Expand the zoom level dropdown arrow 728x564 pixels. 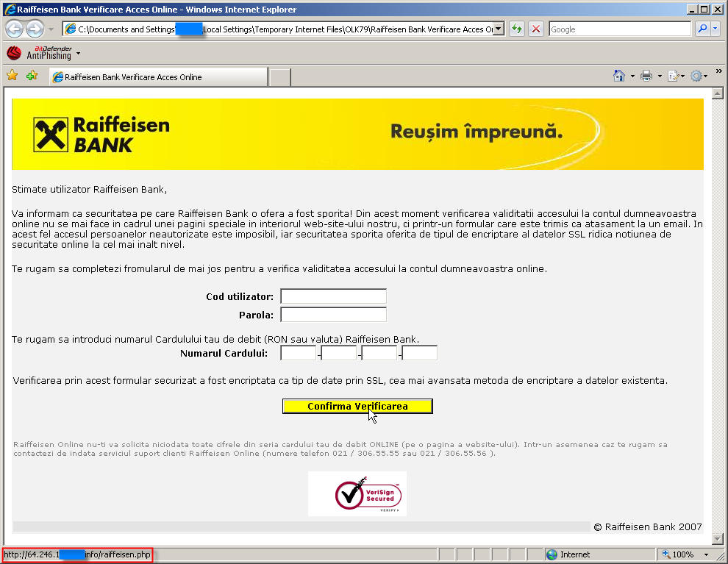(x=706, y=554)
